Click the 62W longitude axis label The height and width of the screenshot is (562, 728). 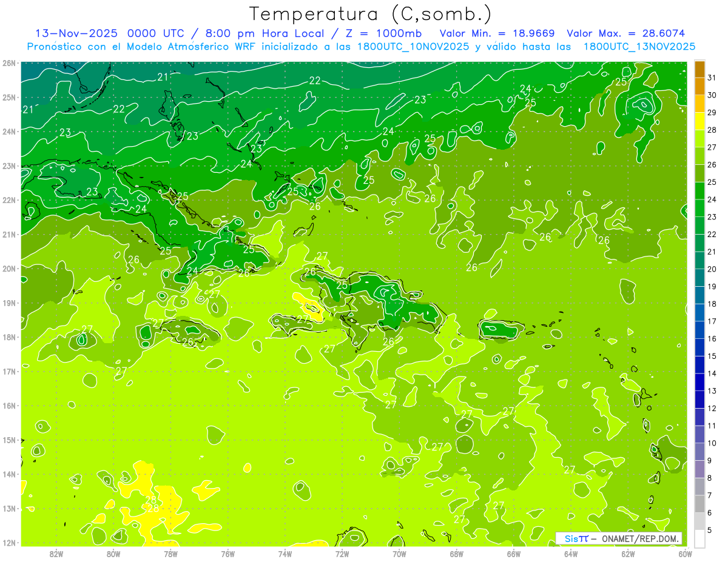628,553
